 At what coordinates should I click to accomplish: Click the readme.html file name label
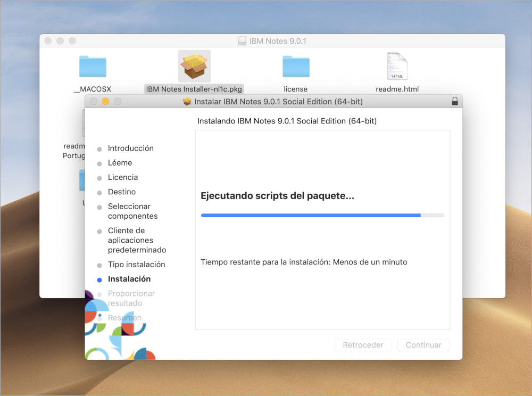[397, 89]
